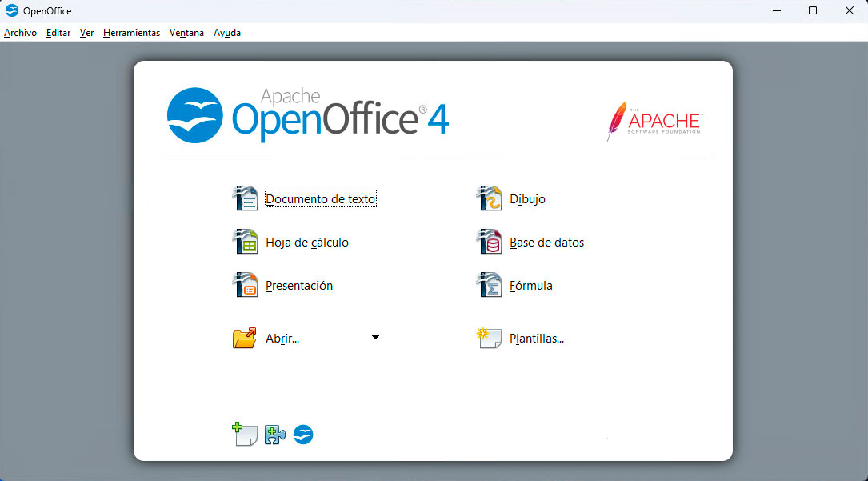Click the Writer text document icon
This screenshot has width=868, height=481.
pos(245,198)
